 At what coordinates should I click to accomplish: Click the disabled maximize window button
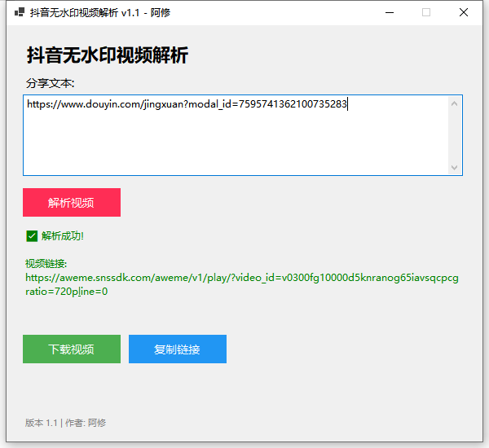coord(426,12)
